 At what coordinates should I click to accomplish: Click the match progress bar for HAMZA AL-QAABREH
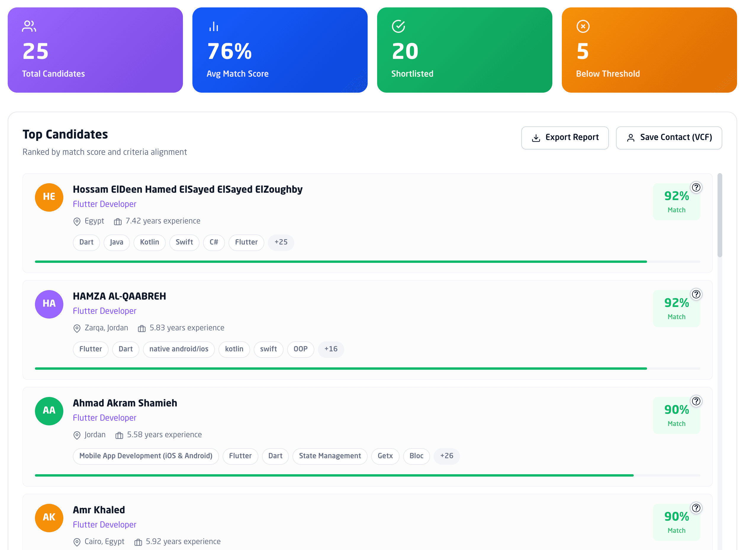[367, 368]
